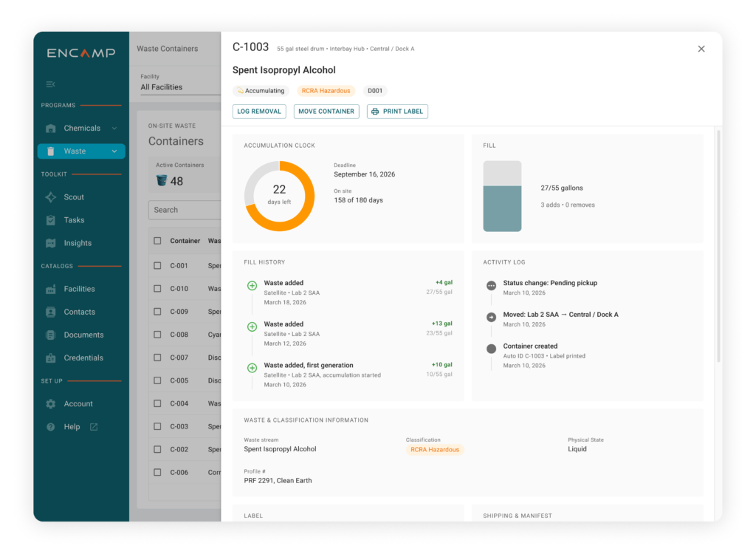
Task: Click the container search field
Action: 185,210
